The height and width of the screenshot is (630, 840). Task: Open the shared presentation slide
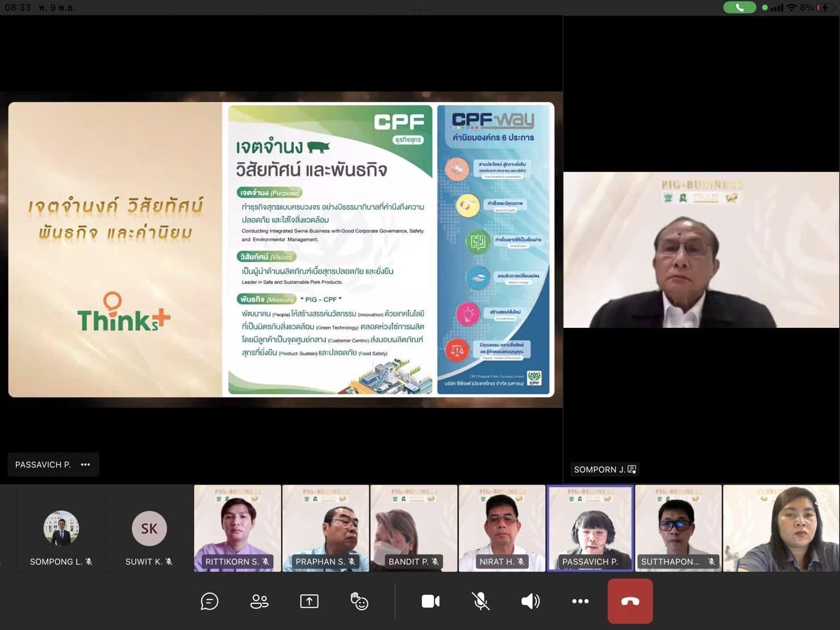coord(281,249)
